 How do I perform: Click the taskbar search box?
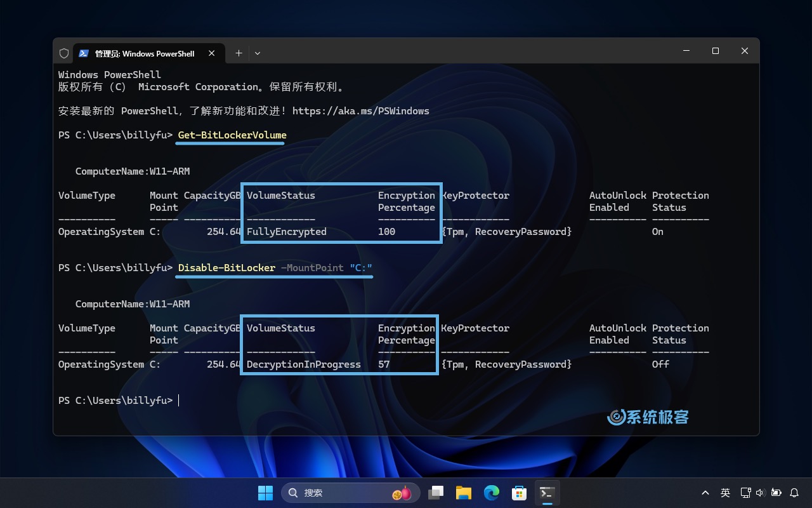[351, 493]
